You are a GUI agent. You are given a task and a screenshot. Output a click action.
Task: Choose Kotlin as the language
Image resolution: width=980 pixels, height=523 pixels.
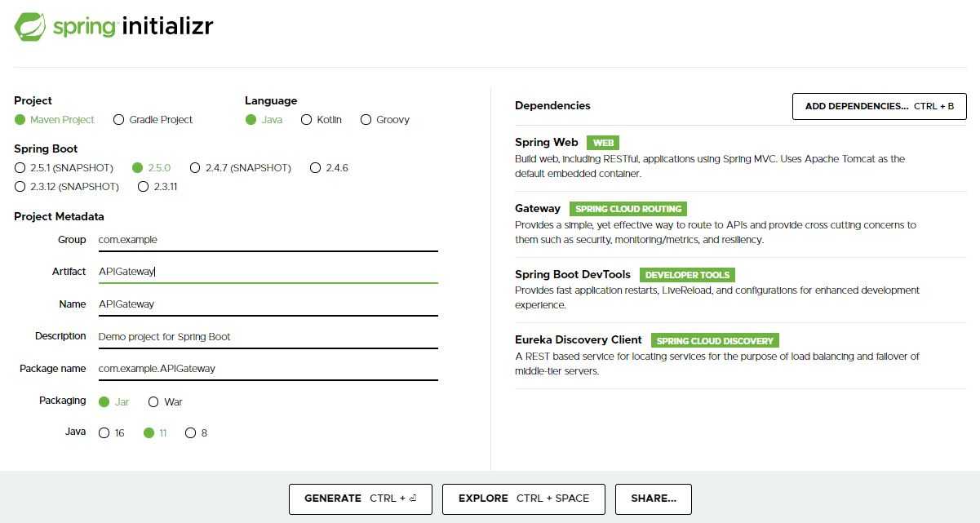click(321, 120)
